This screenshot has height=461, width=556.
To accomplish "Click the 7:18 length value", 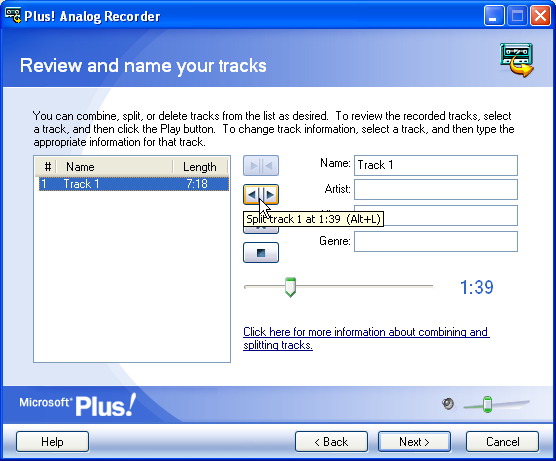I will (x=197, y=184).
